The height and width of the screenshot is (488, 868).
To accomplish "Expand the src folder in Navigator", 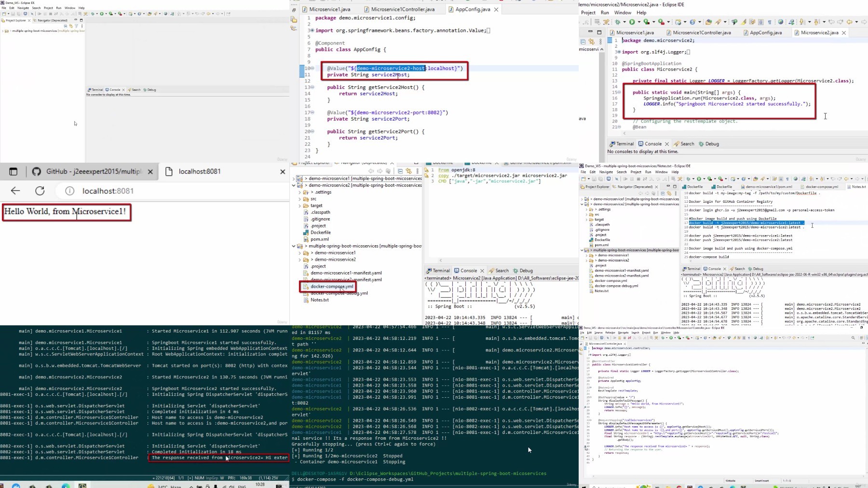I will pos(299,199).
